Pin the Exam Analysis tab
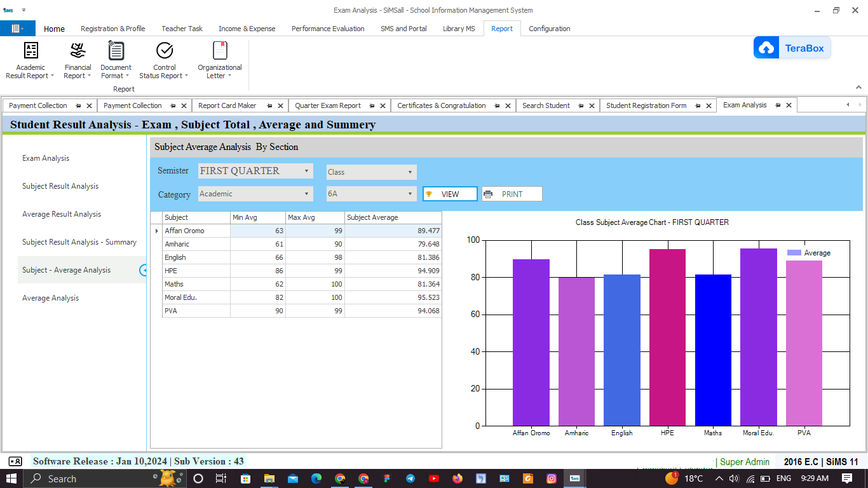The height and width of the screenshot is (488, 868). [x=778, y=105]
